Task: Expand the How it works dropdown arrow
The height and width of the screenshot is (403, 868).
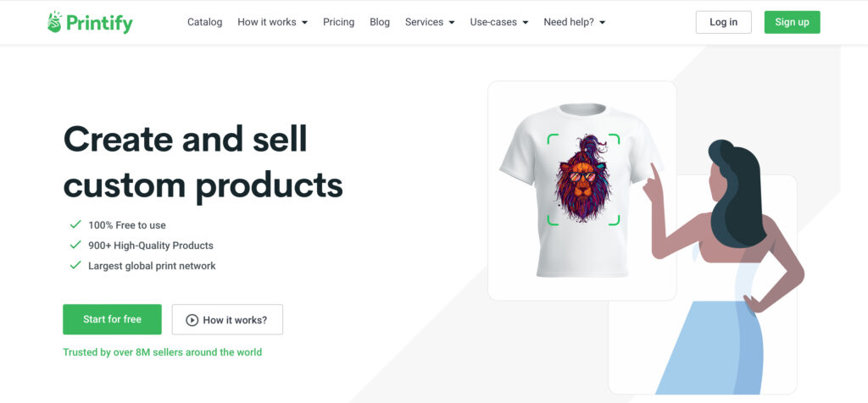Action: 304,23
